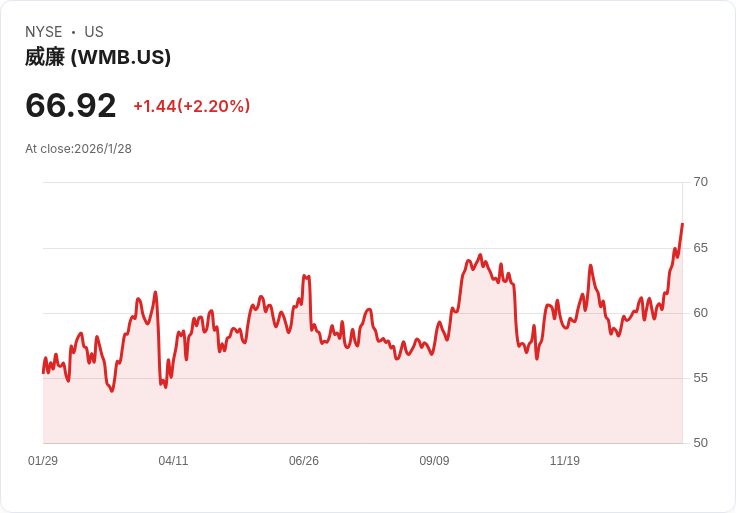Click the latest peak of the price line
Image resolution: width=736 pixels, height=513 pixels.
coord(682,224)
